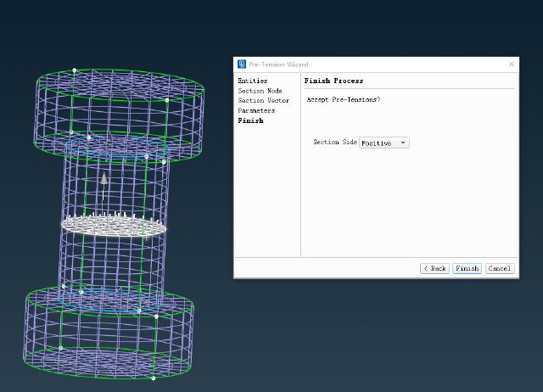Cancel the Pre-Tension Wizard
This screenshot has width=543, height=392.
point(500,268)
